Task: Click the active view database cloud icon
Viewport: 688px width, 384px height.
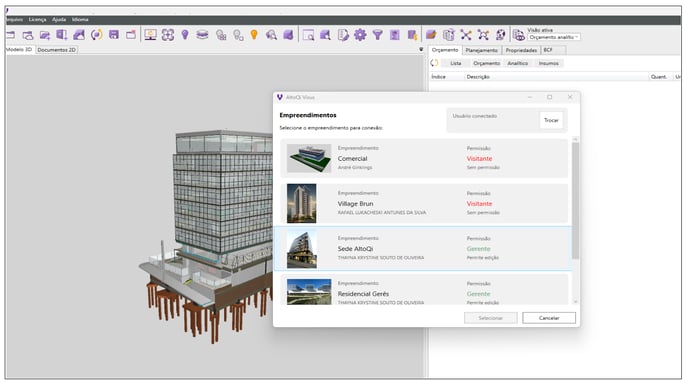Action: (519, 35)
